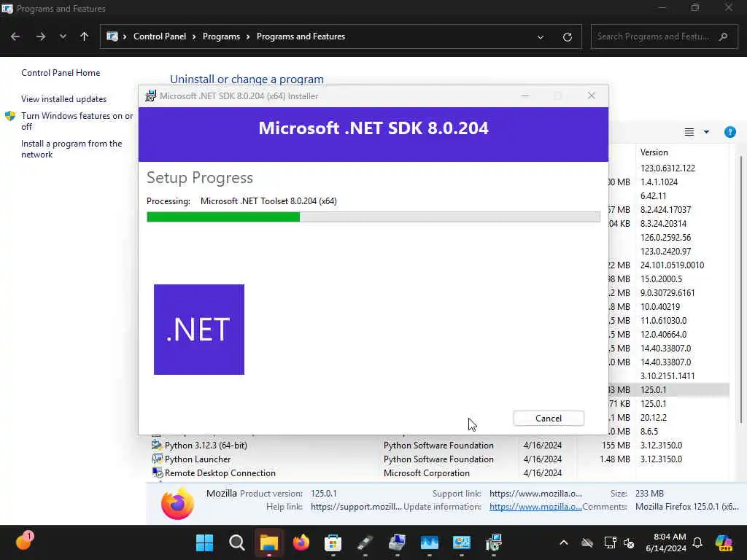Click Microsoft Corporation publisher cell

tap(426, 472)
